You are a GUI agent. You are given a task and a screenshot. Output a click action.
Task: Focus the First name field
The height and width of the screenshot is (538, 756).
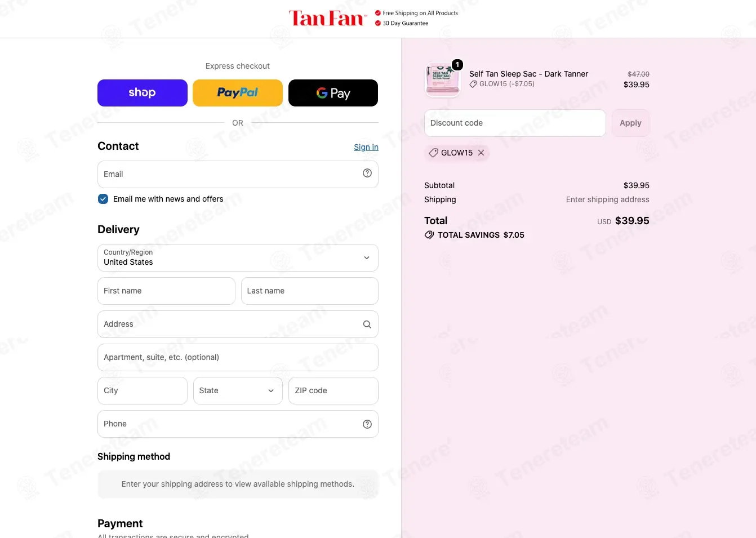[166, 291]
